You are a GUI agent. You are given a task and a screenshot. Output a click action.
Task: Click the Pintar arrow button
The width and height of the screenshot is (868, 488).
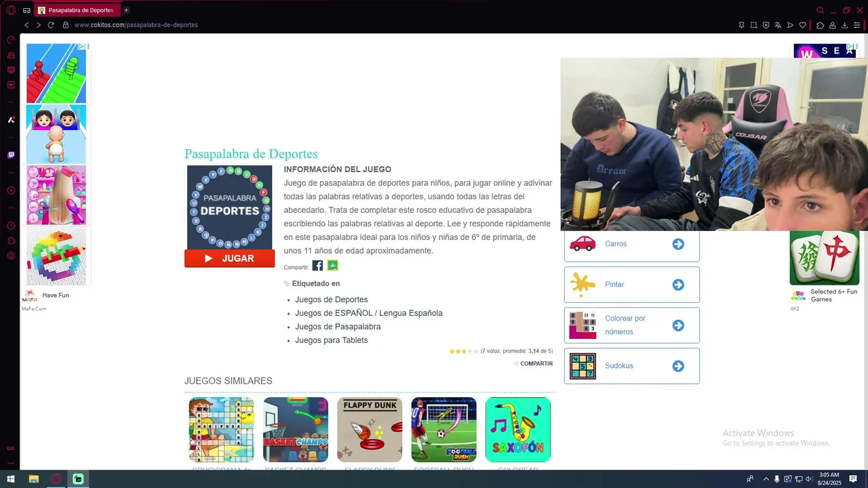(678, 285)
